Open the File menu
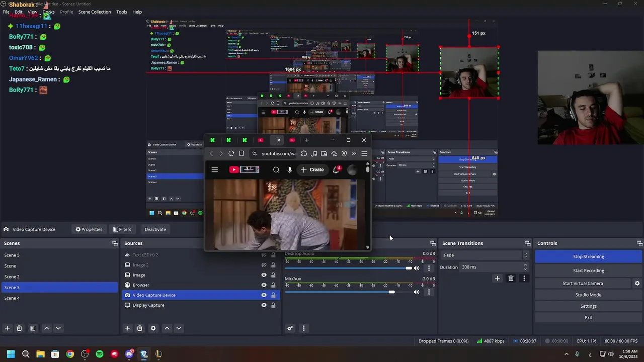The width and height of the screenshot is (644, 362). [6, 12]
